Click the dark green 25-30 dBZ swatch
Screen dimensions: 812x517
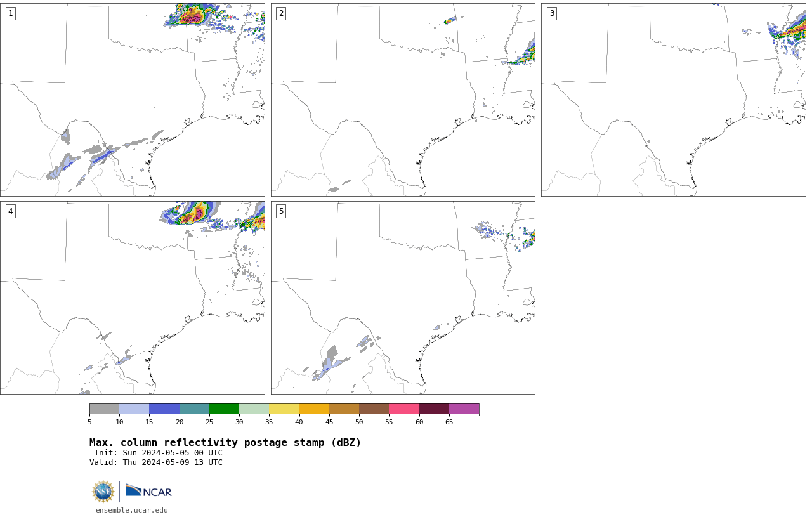[x=224, y=409]
